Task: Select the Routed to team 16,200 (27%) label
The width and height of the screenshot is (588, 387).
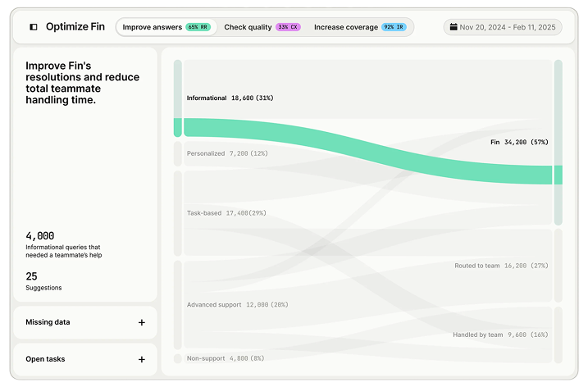Action: 501,266
